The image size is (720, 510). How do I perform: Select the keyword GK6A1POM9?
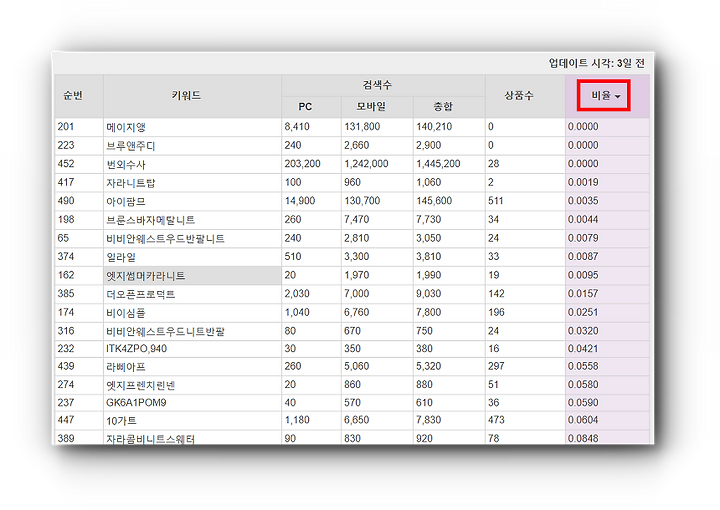point(136,403)
